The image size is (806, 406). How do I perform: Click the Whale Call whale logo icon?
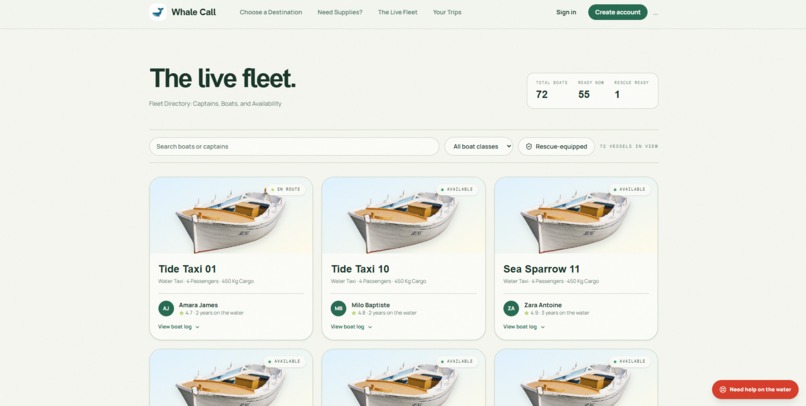pos(158,12)
